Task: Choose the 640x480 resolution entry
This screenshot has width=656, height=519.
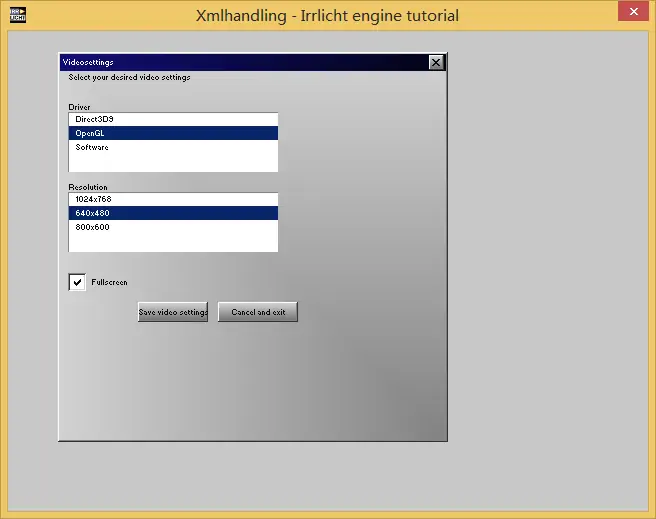Action: (x=92, y=213)
